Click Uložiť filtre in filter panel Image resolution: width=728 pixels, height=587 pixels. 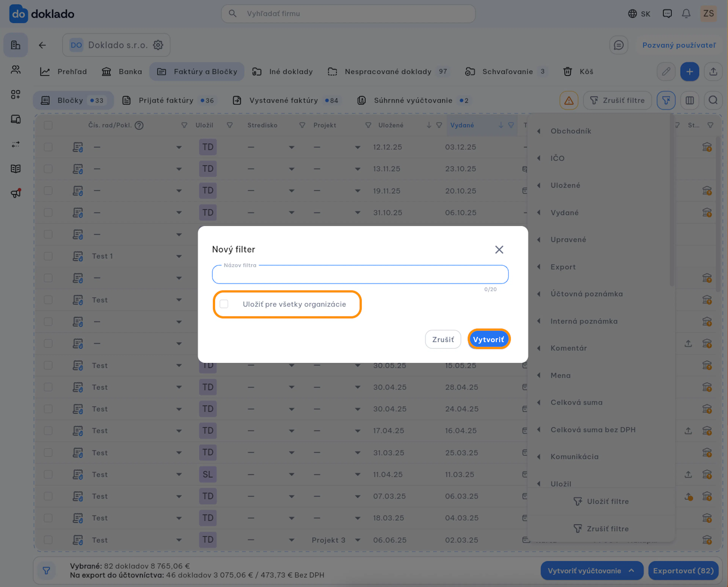click(601, 501)
